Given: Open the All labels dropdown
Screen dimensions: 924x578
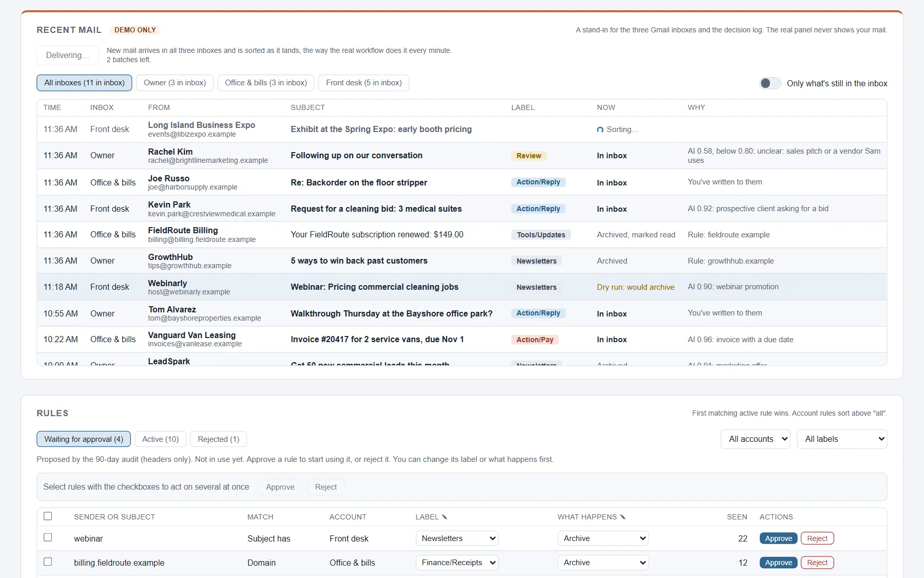Looking at the screenshot, I should pyautogui.click(x=842, y=439).
